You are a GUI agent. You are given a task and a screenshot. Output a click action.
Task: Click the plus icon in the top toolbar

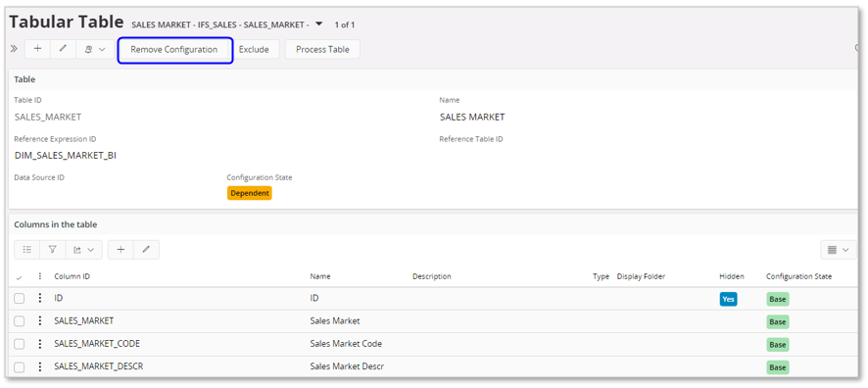(x=37, y=49)
